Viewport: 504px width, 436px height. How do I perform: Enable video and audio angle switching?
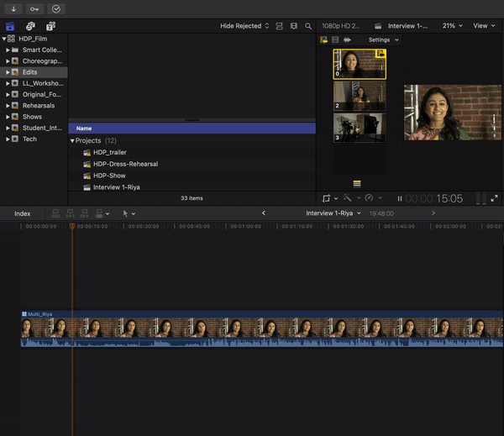click(324, 39)
